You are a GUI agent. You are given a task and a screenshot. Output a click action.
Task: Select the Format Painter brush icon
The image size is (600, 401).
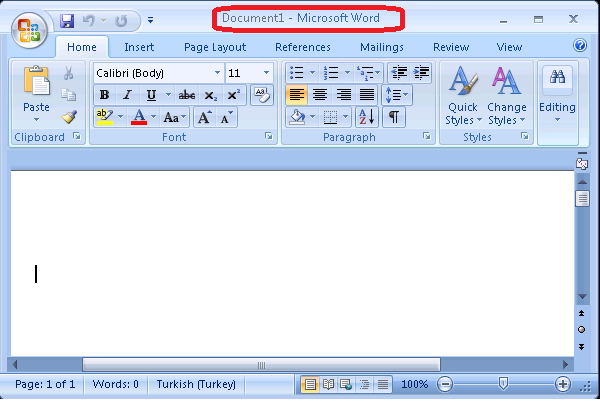point(69,117)
